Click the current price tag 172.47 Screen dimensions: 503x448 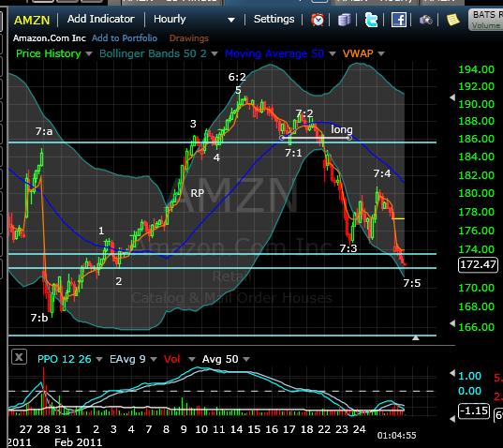[x=478, y=264]
